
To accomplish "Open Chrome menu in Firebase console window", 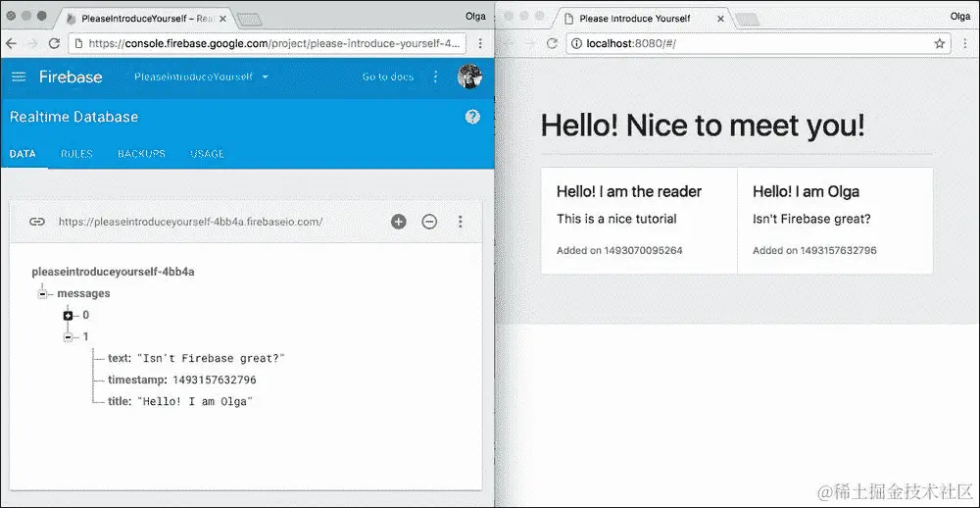I will [x=480, y=43].
